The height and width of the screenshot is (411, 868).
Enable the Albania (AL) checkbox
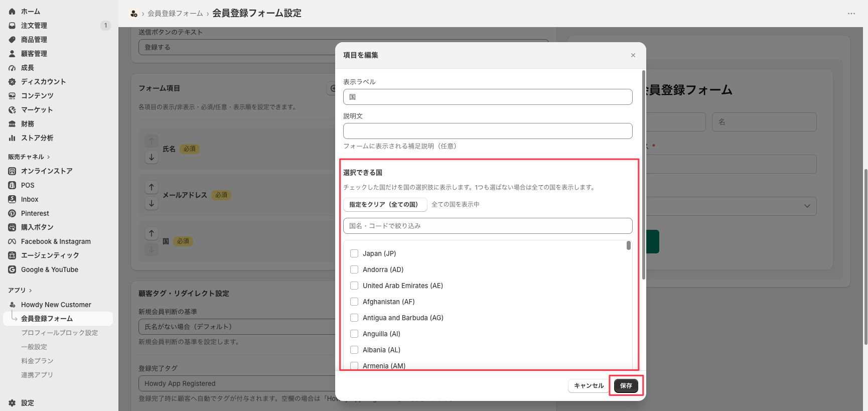(354, 350)
